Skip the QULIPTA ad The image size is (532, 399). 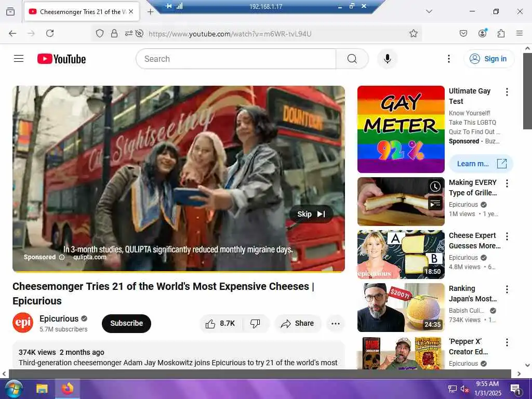pyautogui.click(x=311, y=214)
